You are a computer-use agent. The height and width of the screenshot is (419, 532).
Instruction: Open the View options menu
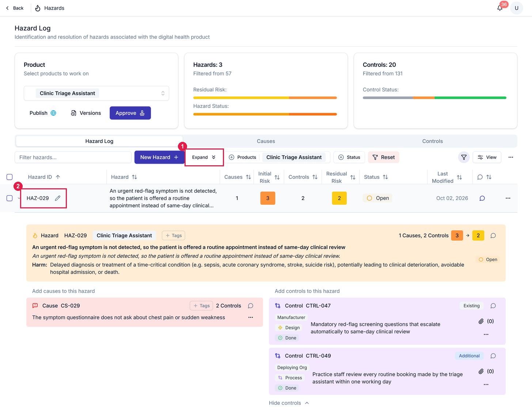tap(487, 157)
